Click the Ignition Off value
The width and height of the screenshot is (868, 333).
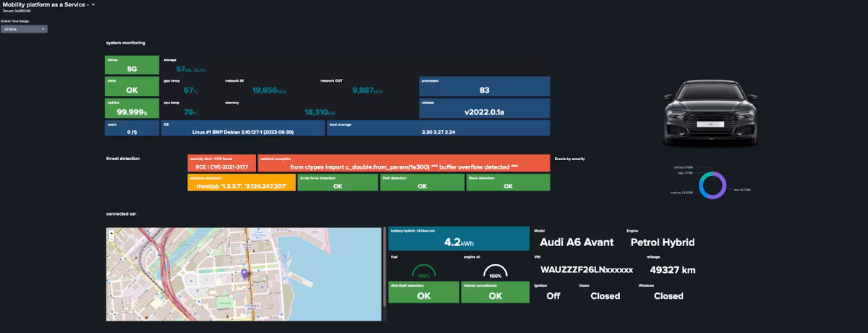(553, 295)
